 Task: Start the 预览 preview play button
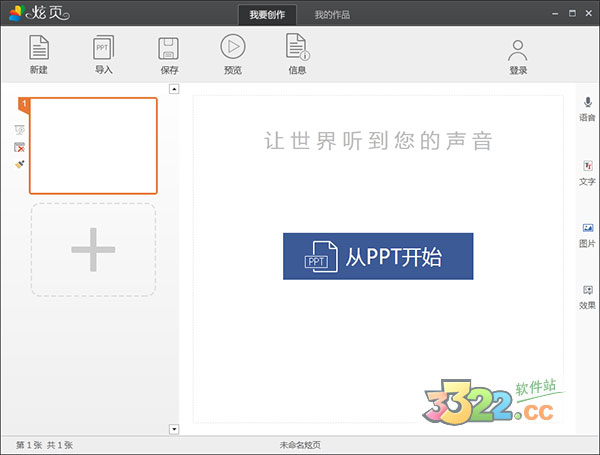(233, 54)
